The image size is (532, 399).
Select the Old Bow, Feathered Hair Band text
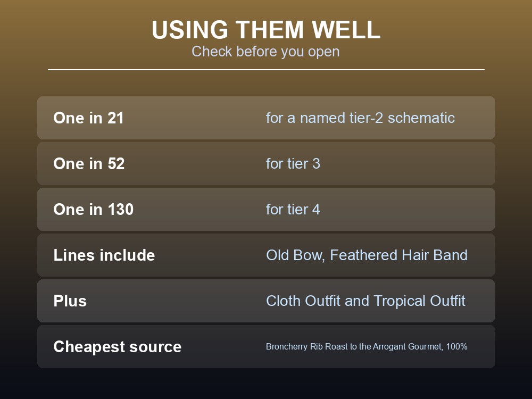[x=367, y=255]
